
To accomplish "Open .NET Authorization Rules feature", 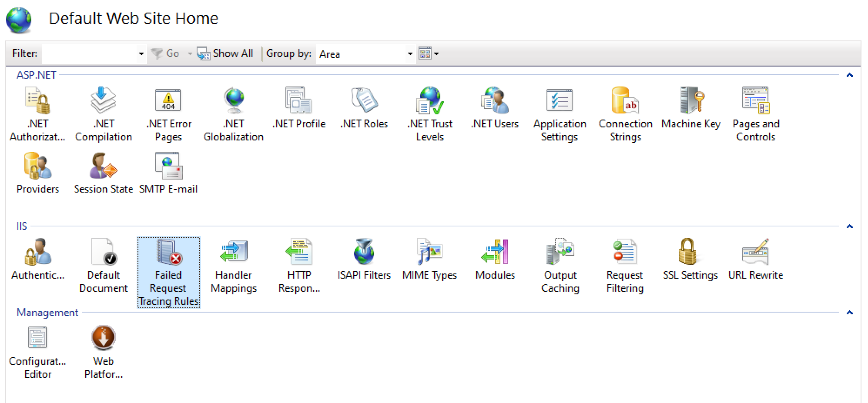I will coord(37,114).
